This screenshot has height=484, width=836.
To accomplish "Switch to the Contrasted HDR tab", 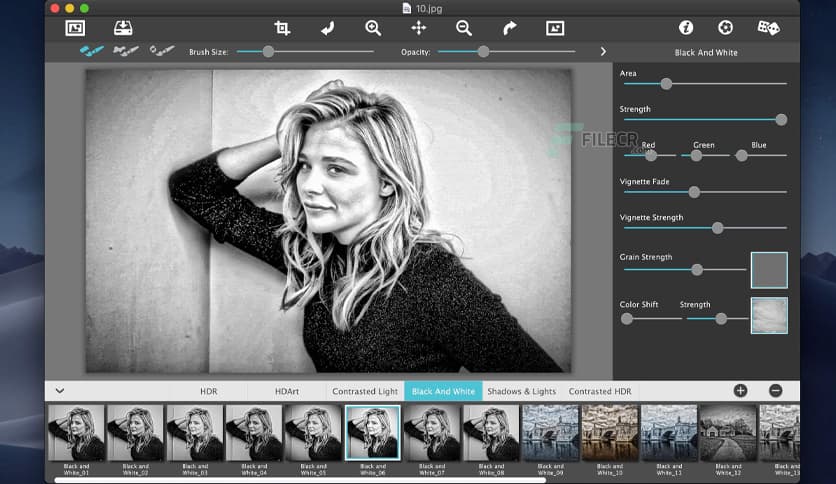I will pyautogui.click(x=600, y=391).
